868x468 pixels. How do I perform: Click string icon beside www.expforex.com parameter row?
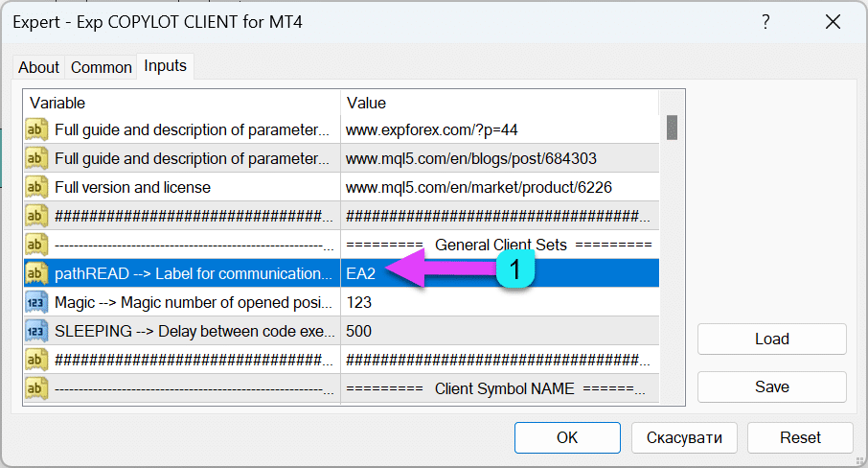coord(36,129)
